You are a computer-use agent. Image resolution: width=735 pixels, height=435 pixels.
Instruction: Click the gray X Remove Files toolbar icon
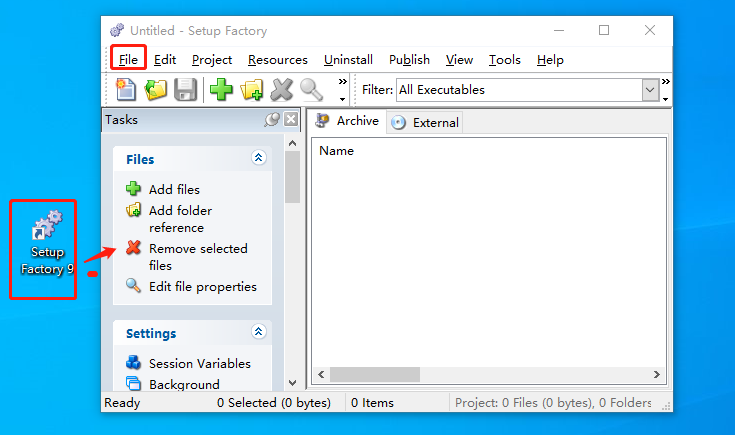point(281,90)
